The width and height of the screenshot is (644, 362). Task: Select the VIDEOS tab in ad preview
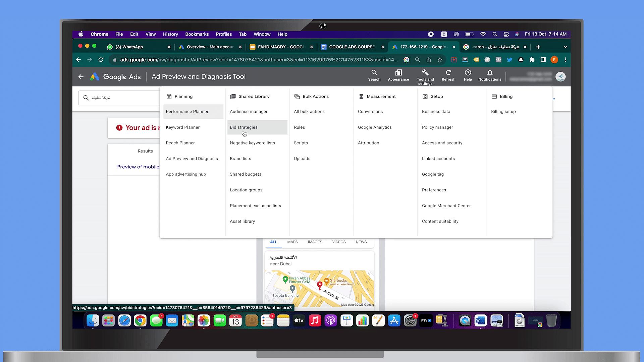(339, 242)
